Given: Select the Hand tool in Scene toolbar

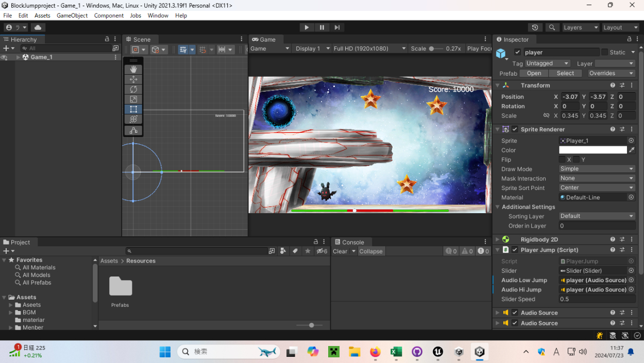Looking at the screenshot, I should pos(133,69).
